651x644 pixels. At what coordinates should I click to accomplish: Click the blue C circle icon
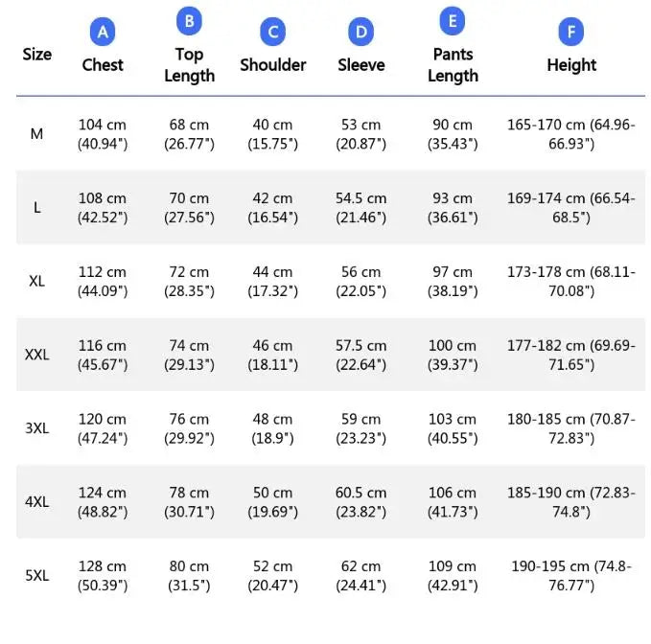pyautogui.click(x=273, y=32)
